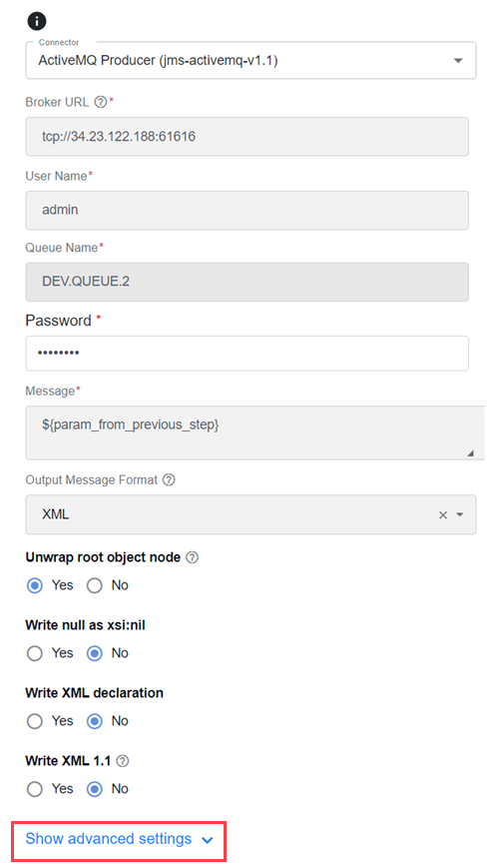The image size is (499, 868).
Task: Select No for Unwrap root object node
Action: click(95, 585)
